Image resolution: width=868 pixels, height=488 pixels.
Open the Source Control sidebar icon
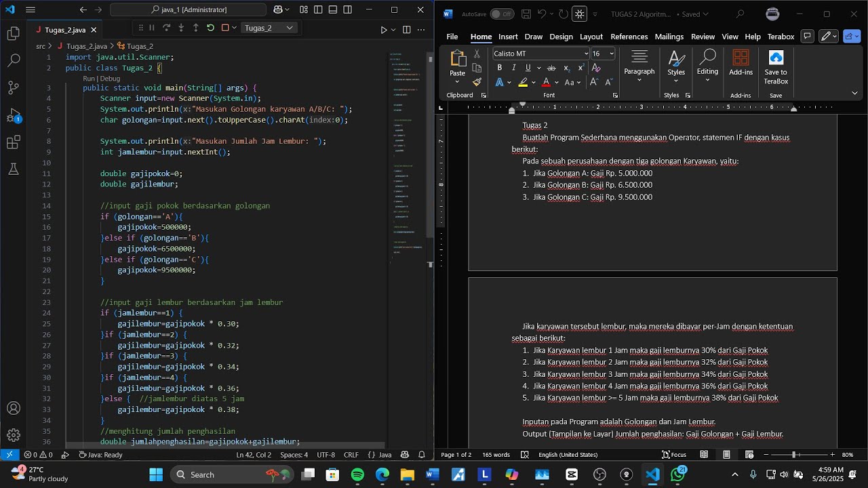point(13,87)
